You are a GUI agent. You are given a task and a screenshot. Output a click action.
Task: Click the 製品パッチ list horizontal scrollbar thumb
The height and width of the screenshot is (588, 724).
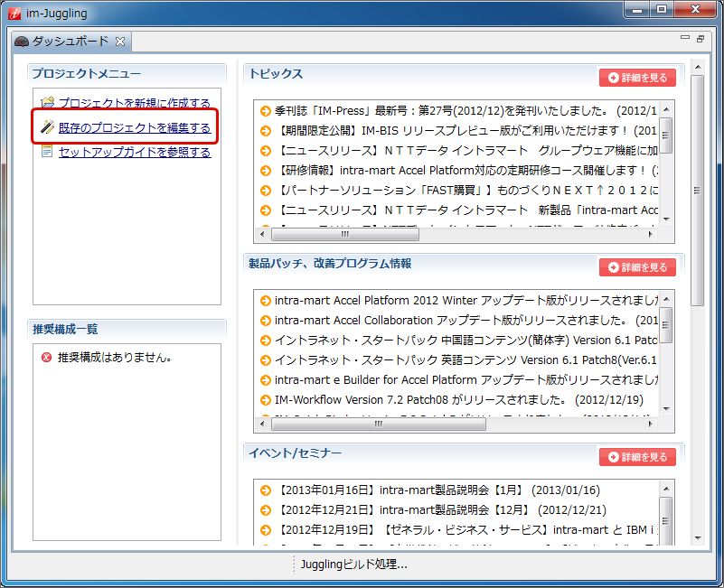pos(379,425)
